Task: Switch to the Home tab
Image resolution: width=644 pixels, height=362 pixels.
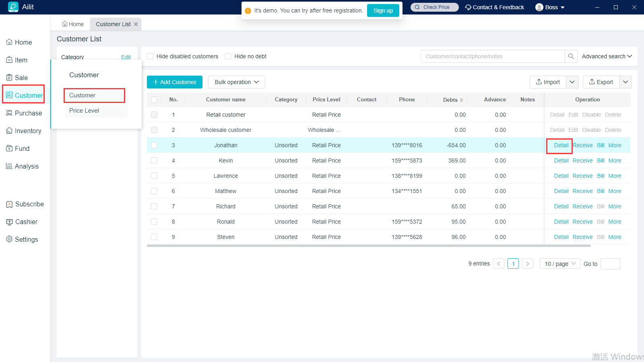Action: pos(73,24)
